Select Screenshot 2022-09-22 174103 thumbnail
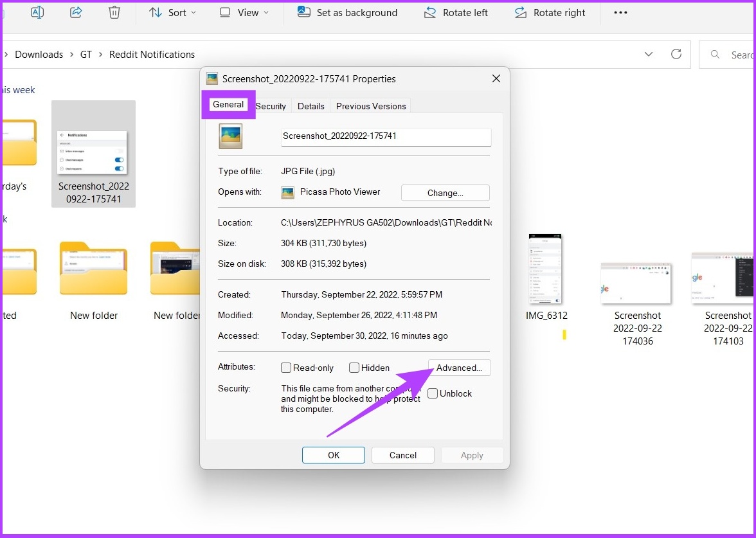The width and height of the screenshot is (756, 538). tap(723, 278)
